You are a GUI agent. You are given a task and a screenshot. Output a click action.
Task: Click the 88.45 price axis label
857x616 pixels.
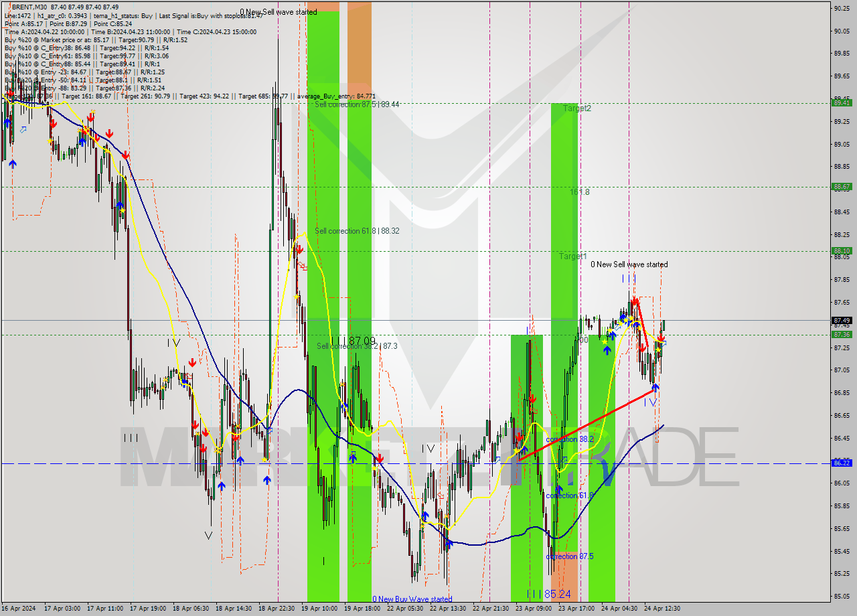pyautogui.click(x=842, y=212)
